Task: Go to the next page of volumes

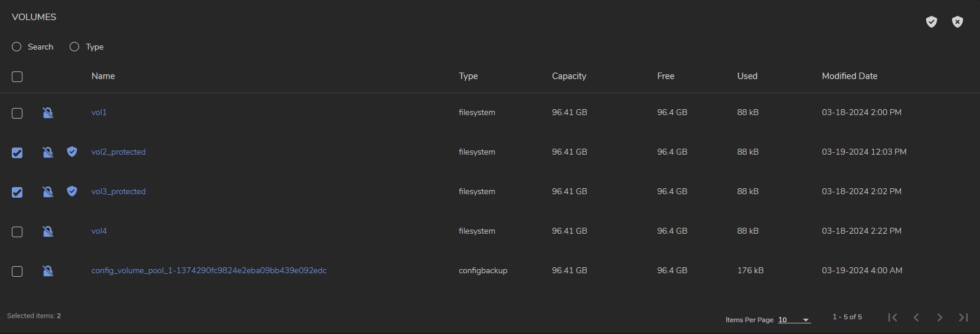Action: point(939,317)
